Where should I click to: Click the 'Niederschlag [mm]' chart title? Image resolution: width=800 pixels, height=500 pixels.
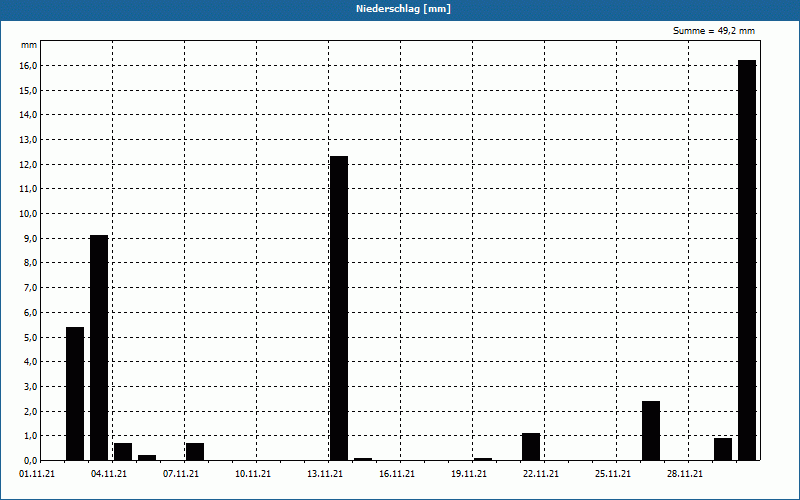(x=403, y=9)
